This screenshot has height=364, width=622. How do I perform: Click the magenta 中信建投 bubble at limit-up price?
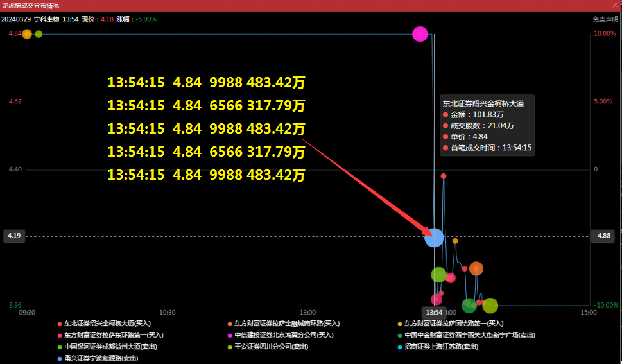click(x=420, y=34)
